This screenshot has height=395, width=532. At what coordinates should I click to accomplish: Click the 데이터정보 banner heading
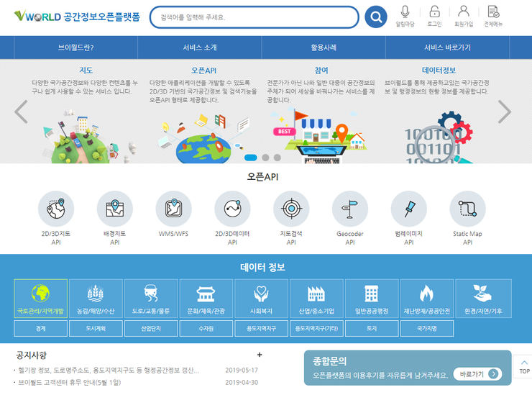click(x=439, y=71)
